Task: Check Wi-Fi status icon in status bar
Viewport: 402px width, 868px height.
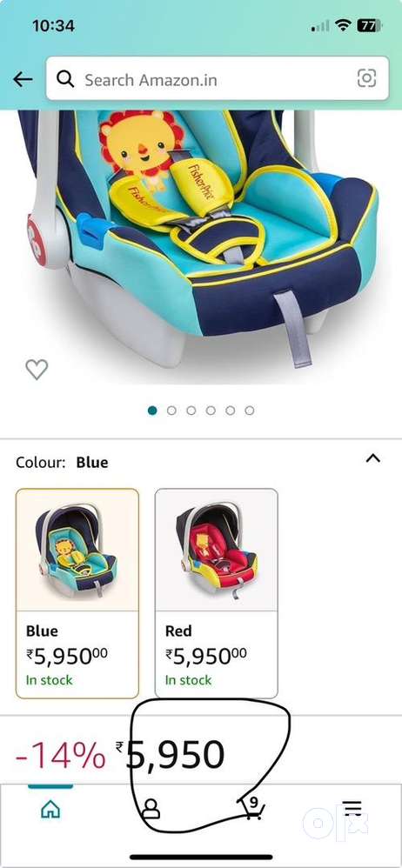Action: (344, 25)
